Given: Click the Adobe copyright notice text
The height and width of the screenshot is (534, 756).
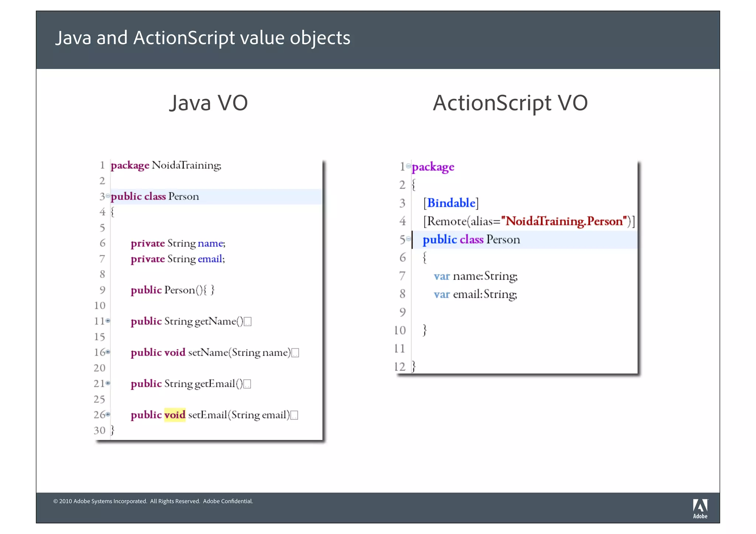Looking at the screenshot, I should (x=153, y=501).
